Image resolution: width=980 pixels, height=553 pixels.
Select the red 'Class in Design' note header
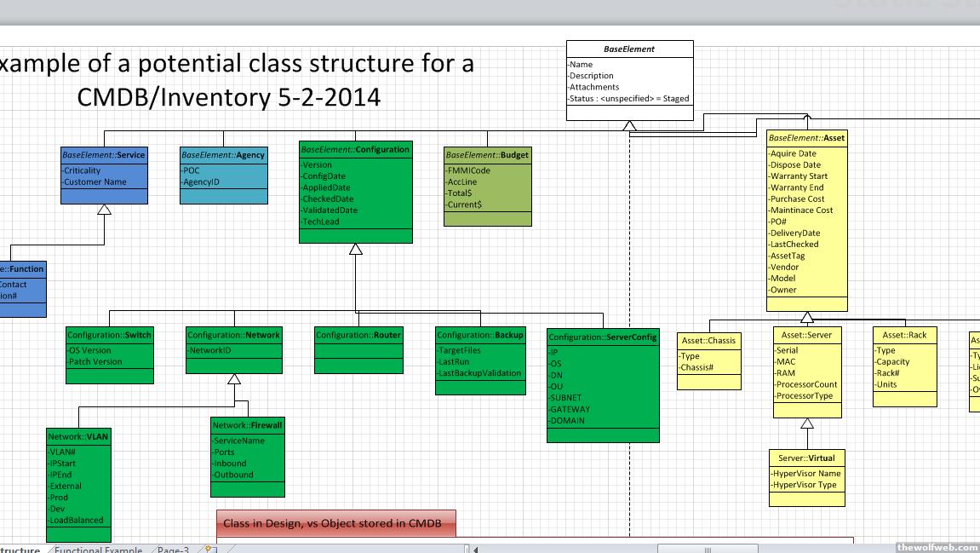coord(335,523)
